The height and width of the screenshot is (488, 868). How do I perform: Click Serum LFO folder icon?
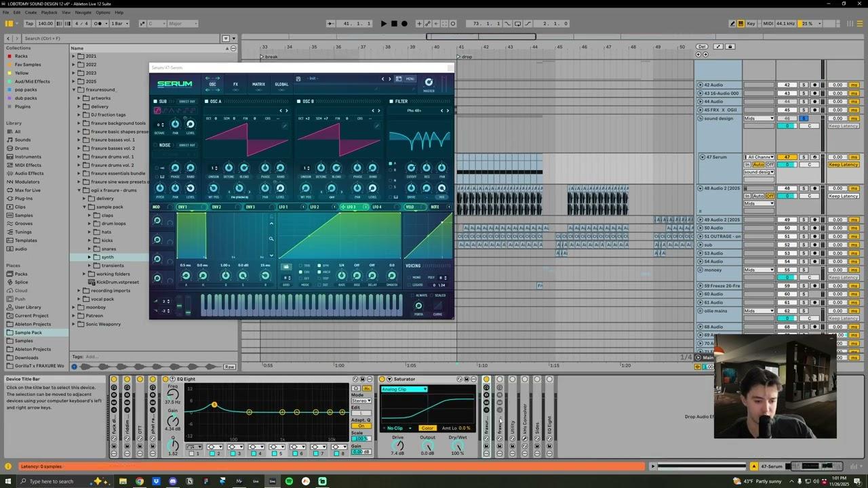click(285, 266)
